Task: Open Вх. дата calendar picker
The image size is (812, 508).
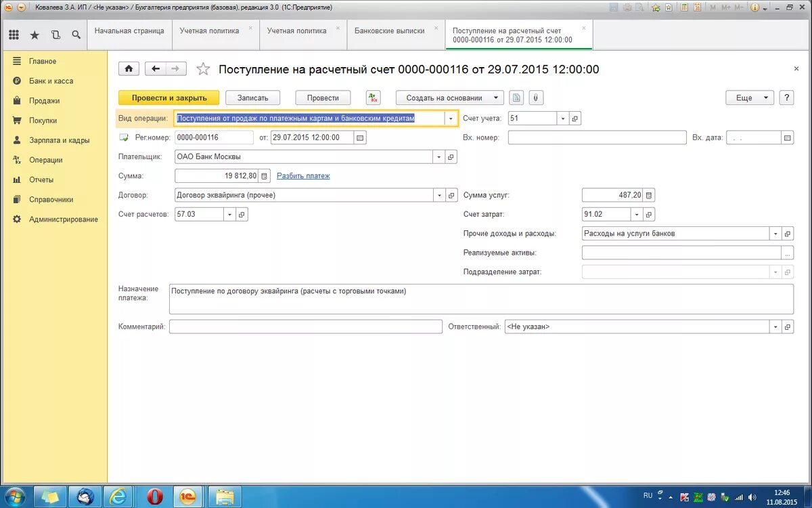Action: [x=788, y=137]
